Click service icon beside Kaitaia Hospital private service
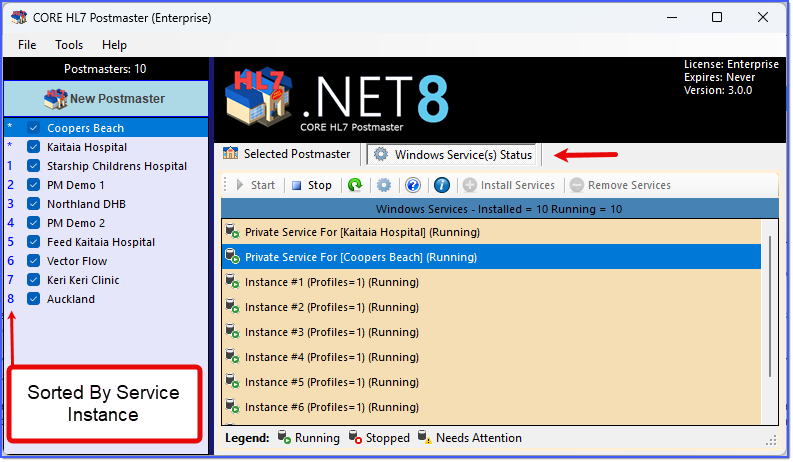The height and width of the screenshot is (462, 793). pos(232,232)
